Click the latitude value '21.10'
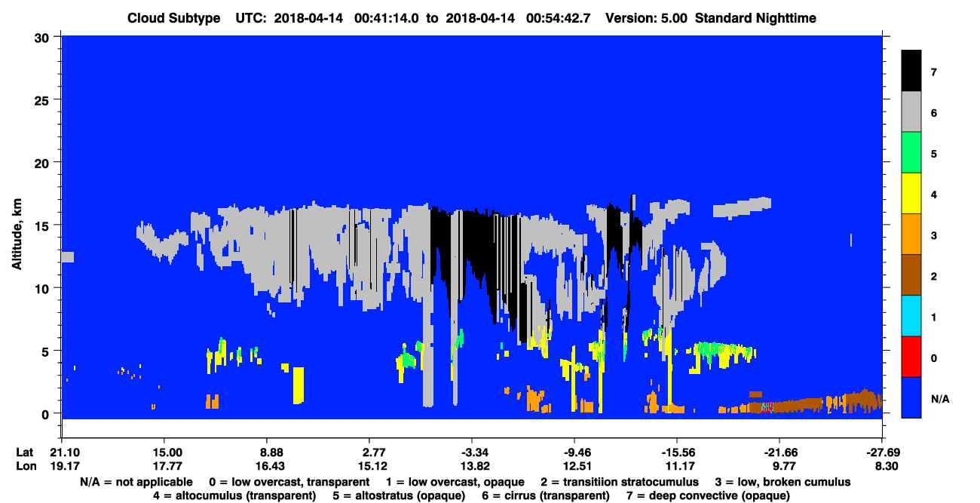 [x=61, y=452]
